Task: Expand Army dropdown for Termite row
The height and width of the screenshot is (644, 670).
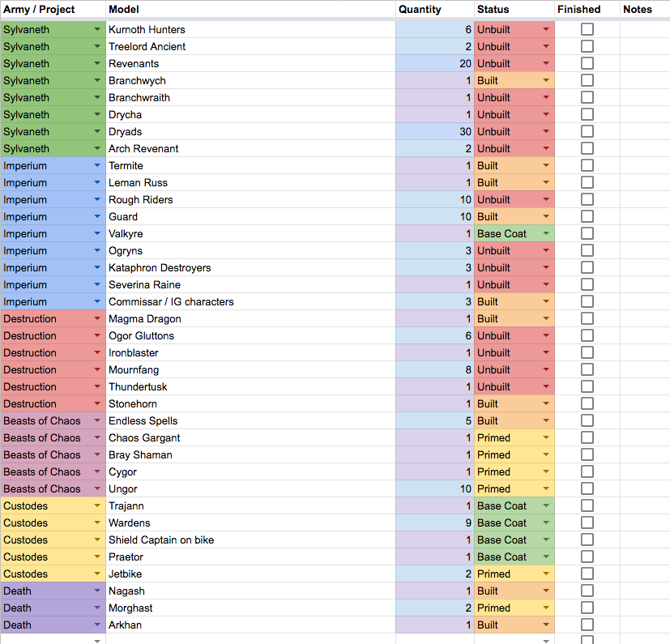Action: tap(97, 165)
